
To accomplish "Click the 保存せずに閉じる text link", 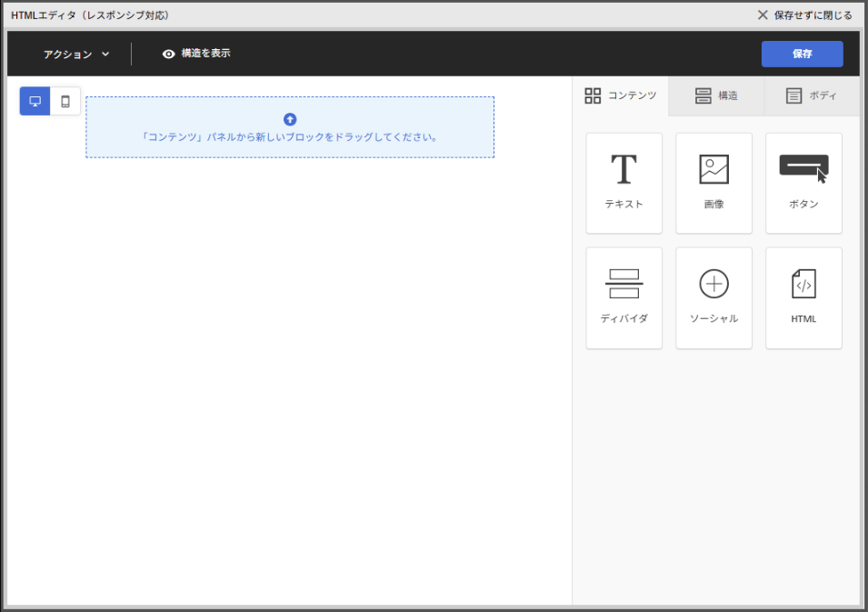I will pos(813,15).
